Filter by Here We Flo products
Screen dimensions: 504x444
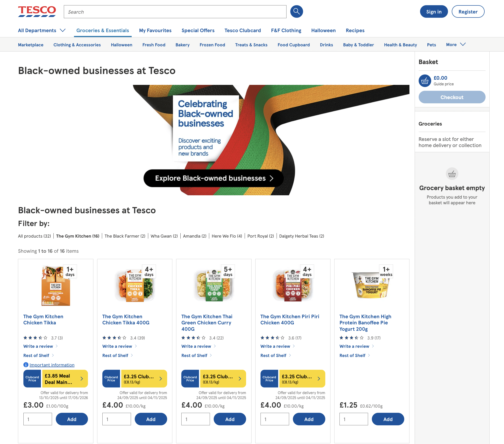tap(227, 236)
